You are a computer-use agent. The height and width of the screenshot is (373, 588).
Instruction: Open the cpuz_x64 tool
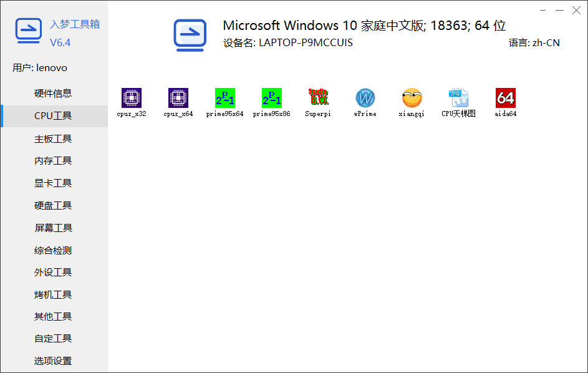pyautogui.click(x=178, y=99)
